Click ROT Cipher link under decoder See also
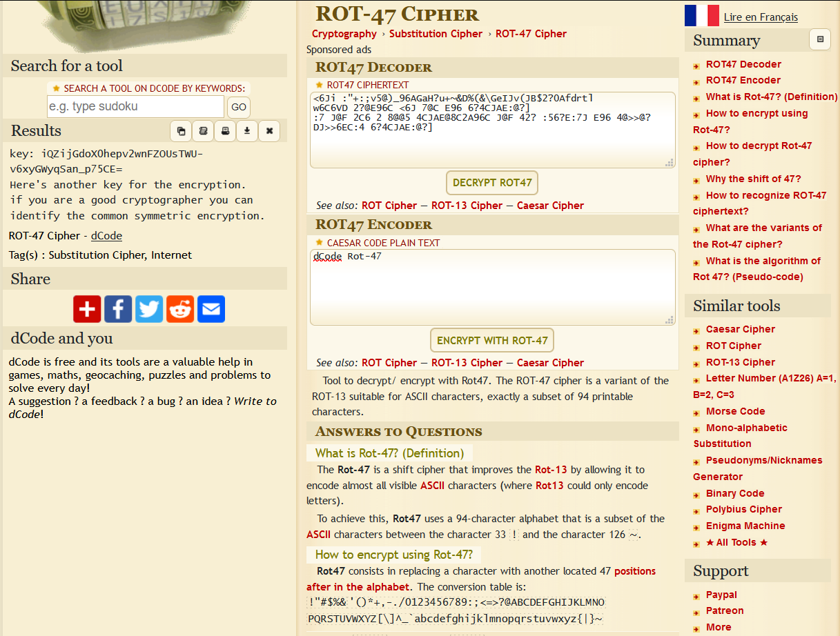This screenshot has width=840, height=636. (x=389, y=206)
